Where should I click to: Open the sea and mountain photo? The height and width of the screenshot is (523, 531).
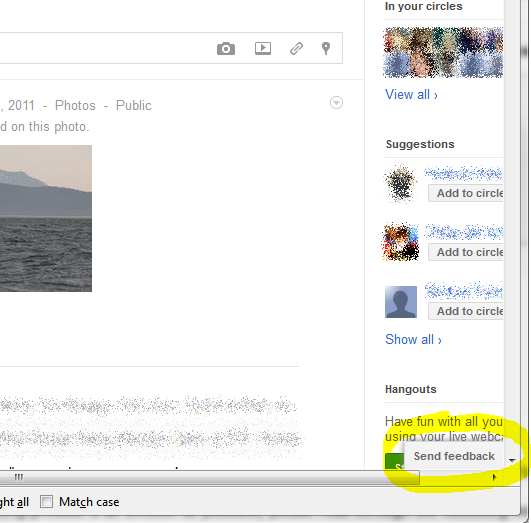[46, 218]
